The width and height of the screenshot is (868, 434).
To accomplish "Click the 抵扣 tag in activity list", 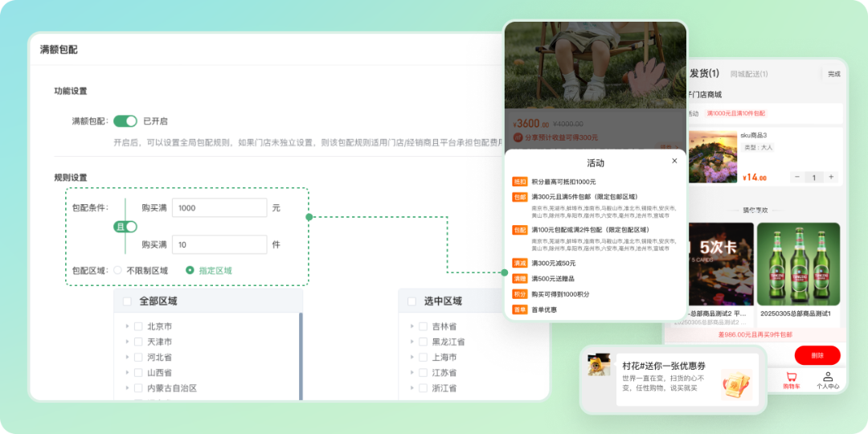I will click(520, 182).
